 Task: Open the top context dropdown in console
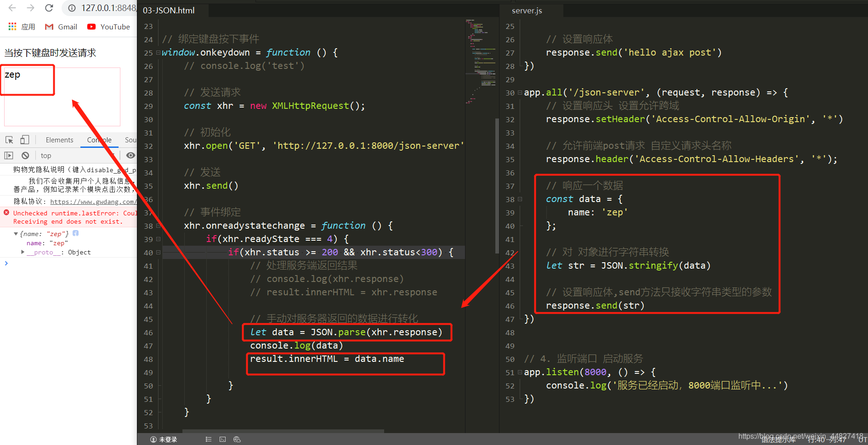[x=77, y=155]
